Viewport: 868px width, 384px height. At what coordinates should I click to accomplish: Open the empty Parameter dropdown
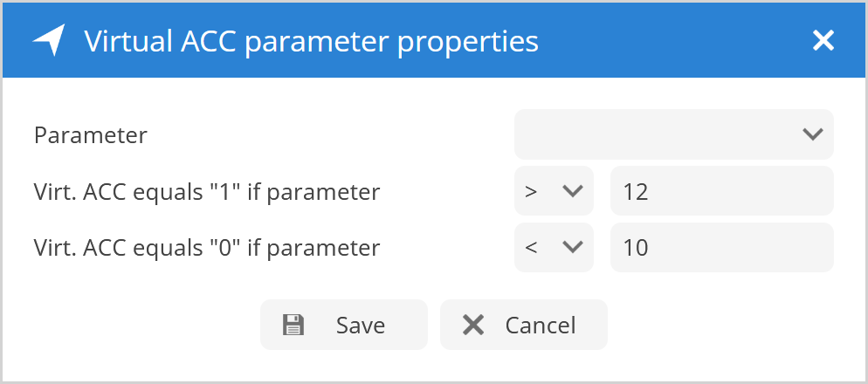pos(673,134)
